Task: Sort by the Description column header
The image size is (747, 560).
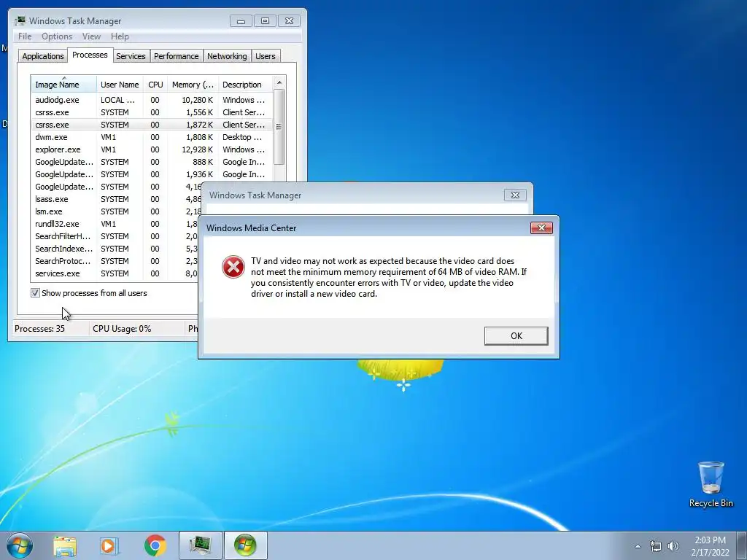Action: pyautogui.click(x=245, y=85)
